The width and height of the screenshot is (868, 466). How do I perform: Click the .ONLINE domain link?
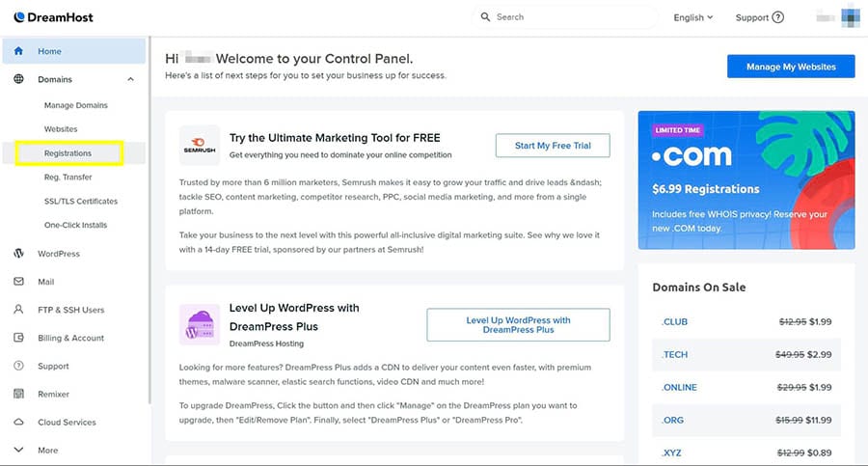pyautogui.click(x=679, y=387)
